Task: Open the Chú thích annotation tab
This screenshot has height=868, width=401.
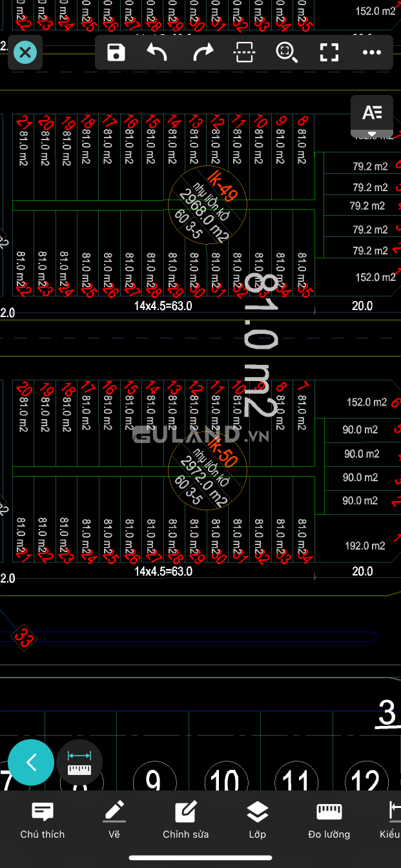Action: pyautogui.click(x=43, y=820)
